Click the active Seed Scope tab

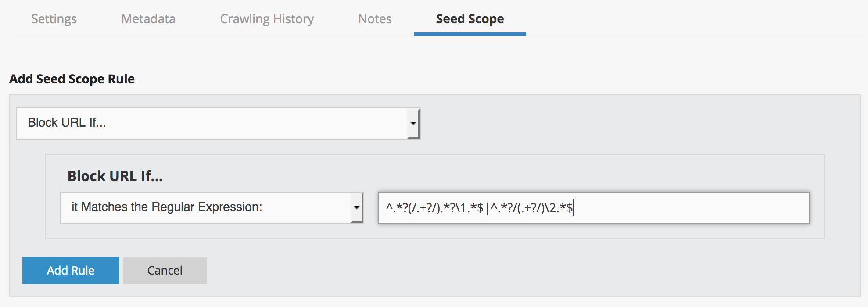click(x=470, y=19)
